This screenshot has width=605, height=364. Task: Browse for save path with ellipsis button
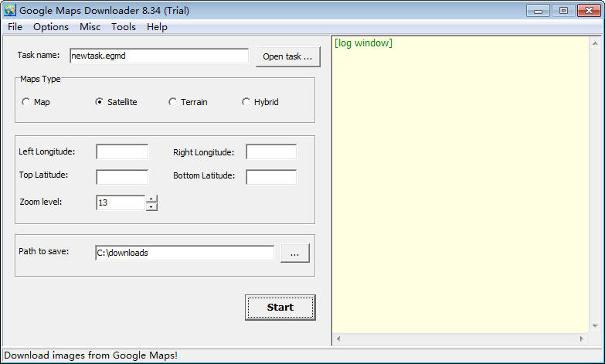[295, 253]
